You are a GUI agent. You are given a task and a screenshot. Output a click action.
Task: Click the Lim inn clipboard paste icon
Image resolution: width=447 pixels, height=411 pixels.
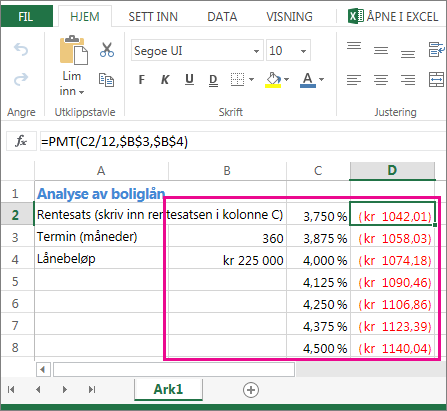click(x=74, y=50)
